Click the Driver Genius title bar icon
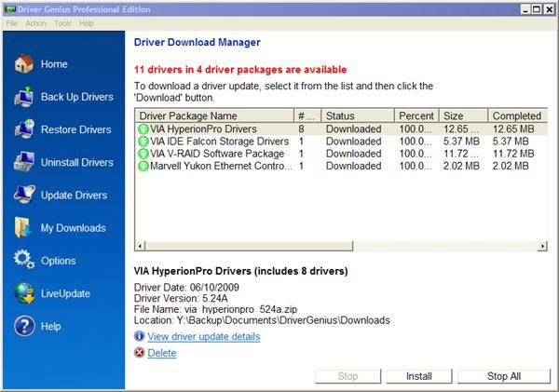This screenshot has width=559, height=392. (10, 9)
